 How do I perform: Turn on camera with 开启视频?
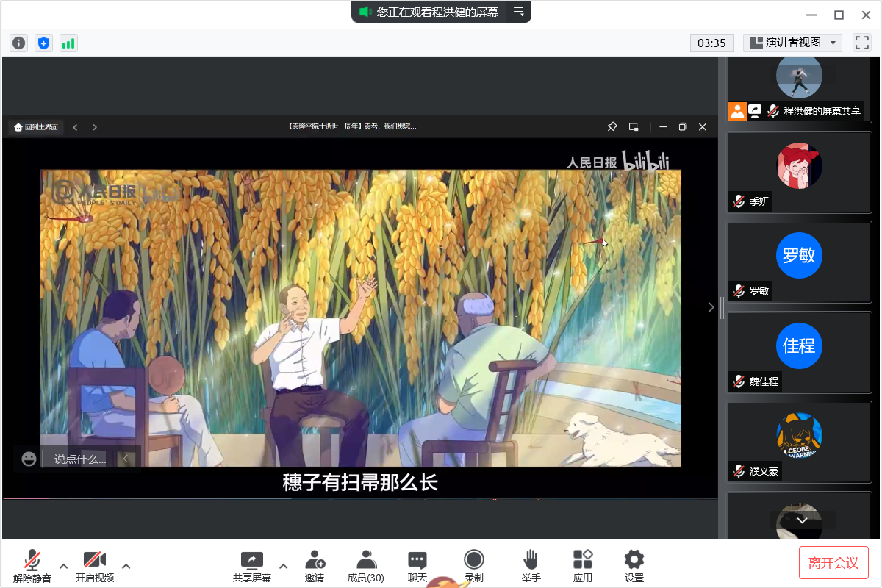pos(95,566)
